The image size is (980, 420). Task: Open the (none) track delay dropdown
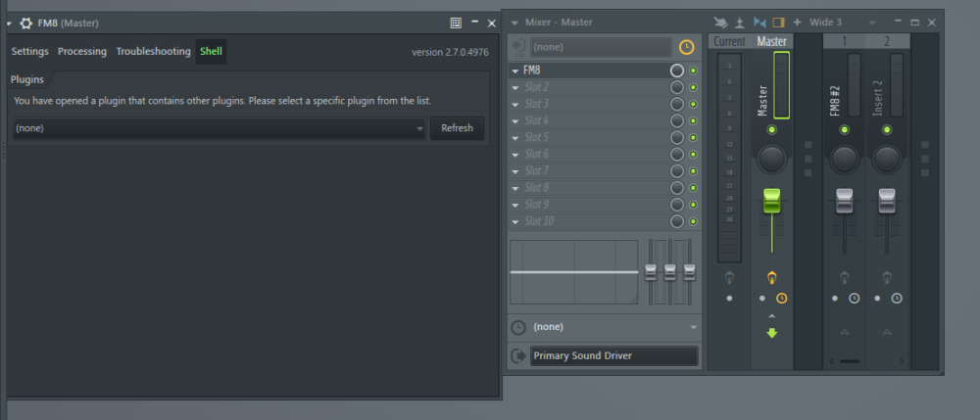click(614, 327)
